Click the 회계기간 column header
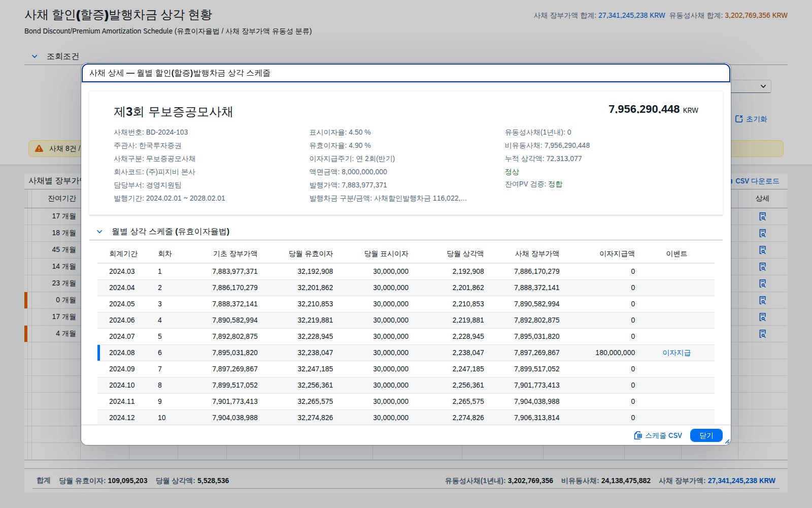 (123, 253)
